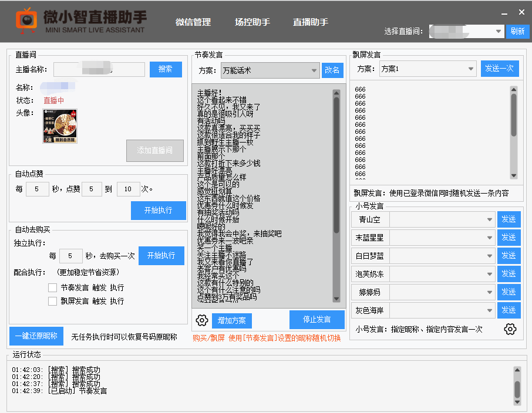Send message for 白日梦蓝 via 发送
Image resolution: width=532 pixels, height=413 pixels.
(x=509, y=256)
